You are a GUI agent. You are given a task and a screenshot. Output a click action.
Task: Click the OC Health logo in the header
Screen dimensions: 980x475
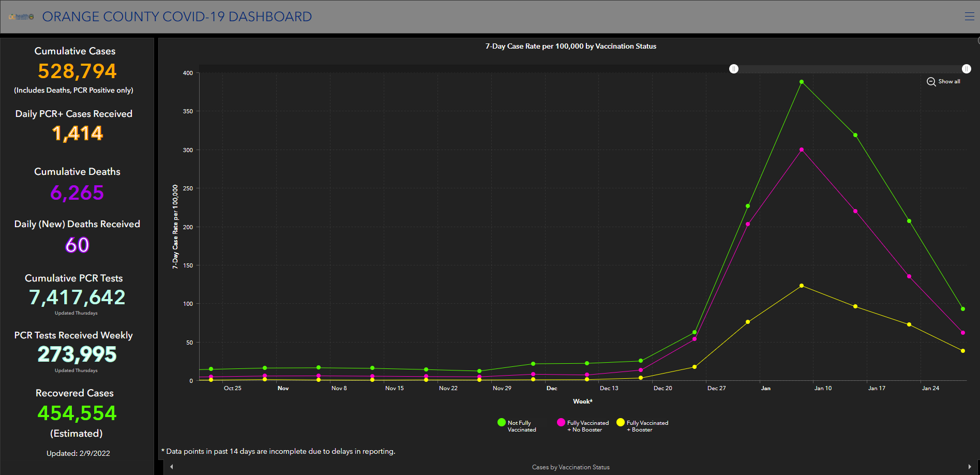(21, 17)
